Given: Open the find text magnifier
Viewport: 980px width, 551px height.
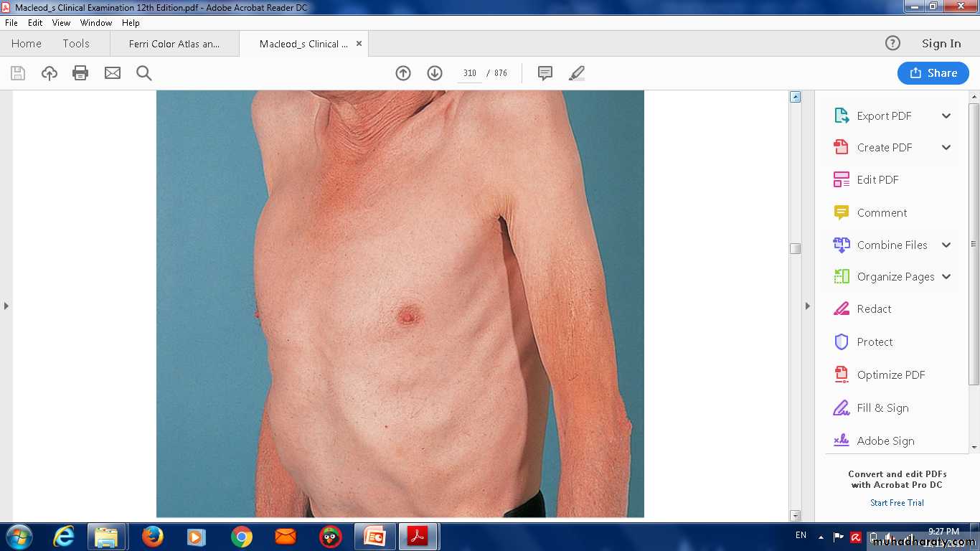Looking at the screenshot, I should [144, 73].
